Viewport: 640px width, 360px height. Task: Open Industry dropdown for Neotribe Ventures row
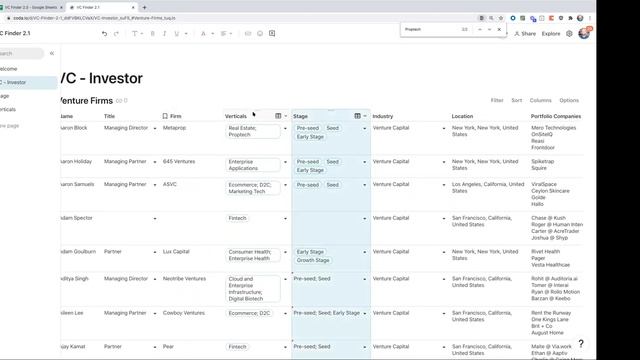coord(444,279)
